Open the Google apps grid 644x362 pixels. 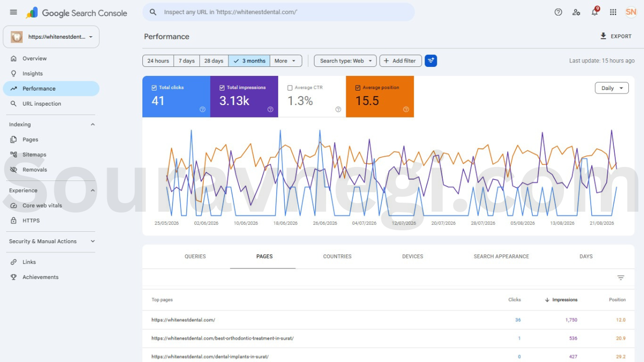click(x=613, y=12)
